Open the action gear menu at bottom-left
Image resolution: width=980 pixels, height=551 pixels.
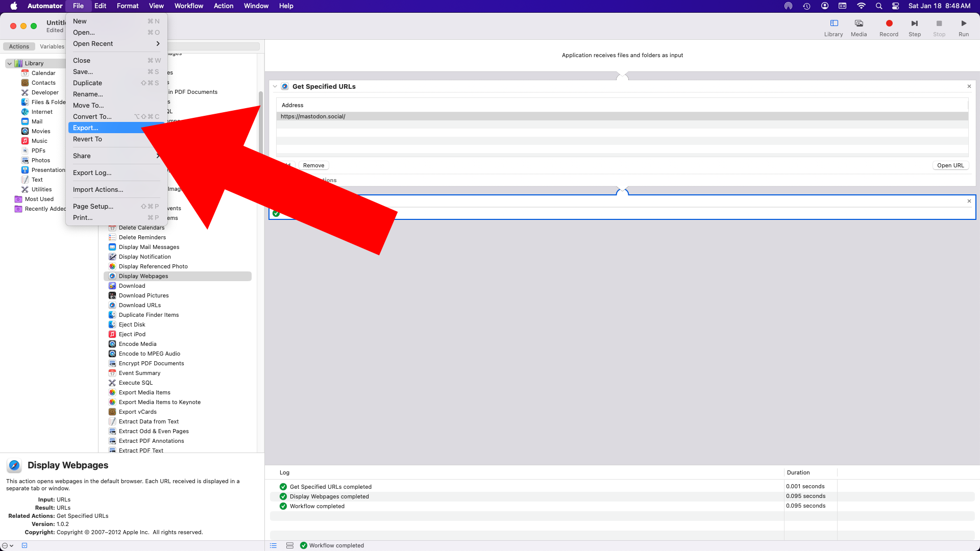point(7,545)
